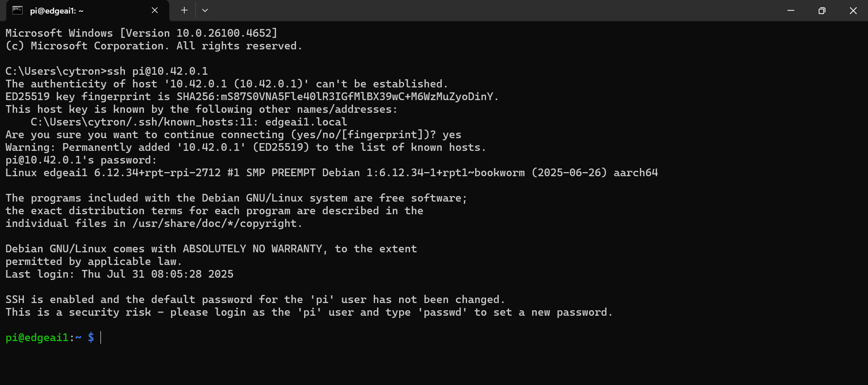
Task: Minimize the terminal window
Action: (x=790, y=10)
